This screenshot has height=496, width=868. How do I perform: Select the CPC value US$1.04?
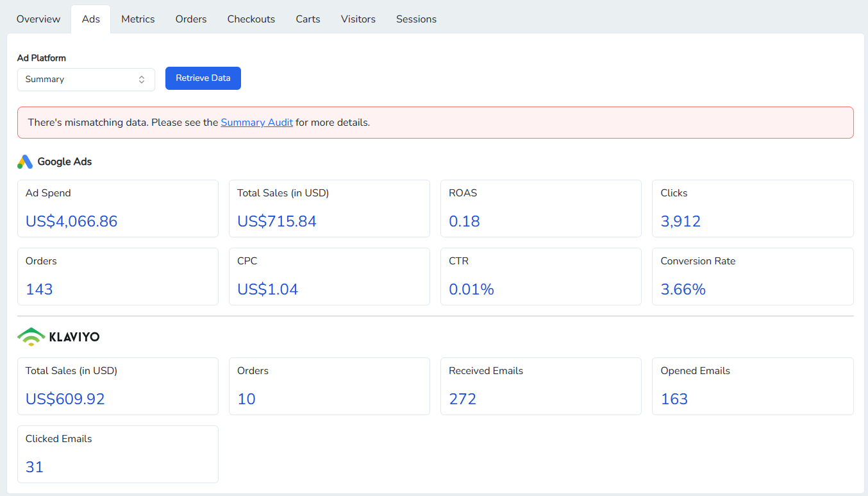point(268,289)
